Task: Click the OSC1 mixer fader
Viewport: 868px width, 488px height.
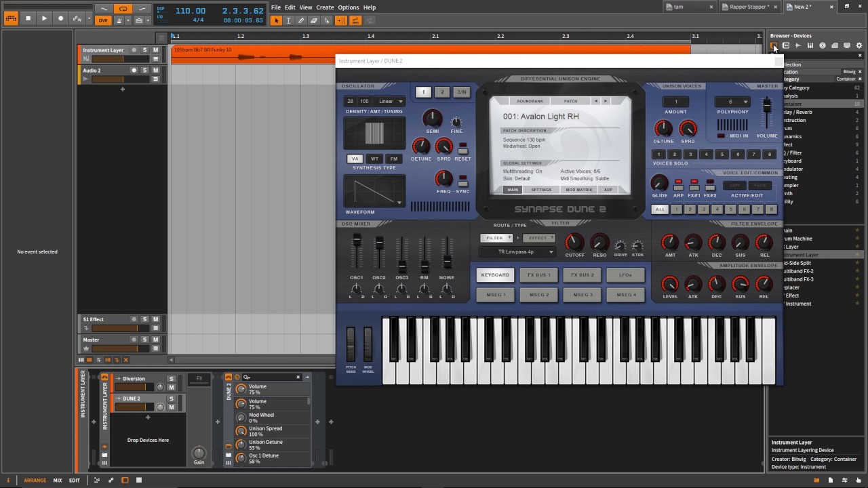Action: [x=357, y=241]
